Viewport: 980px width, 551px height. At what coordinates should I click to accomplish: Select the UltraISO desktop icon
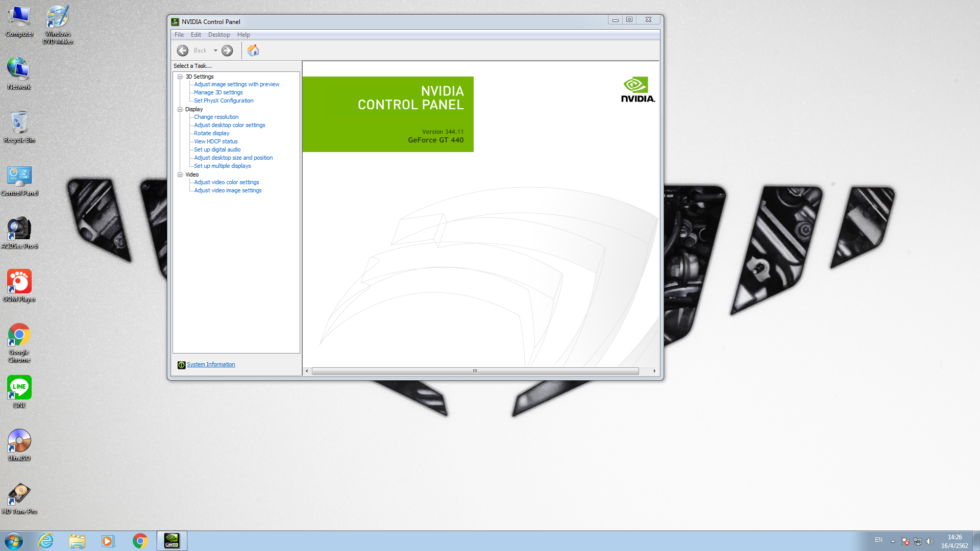coord(19,445)
